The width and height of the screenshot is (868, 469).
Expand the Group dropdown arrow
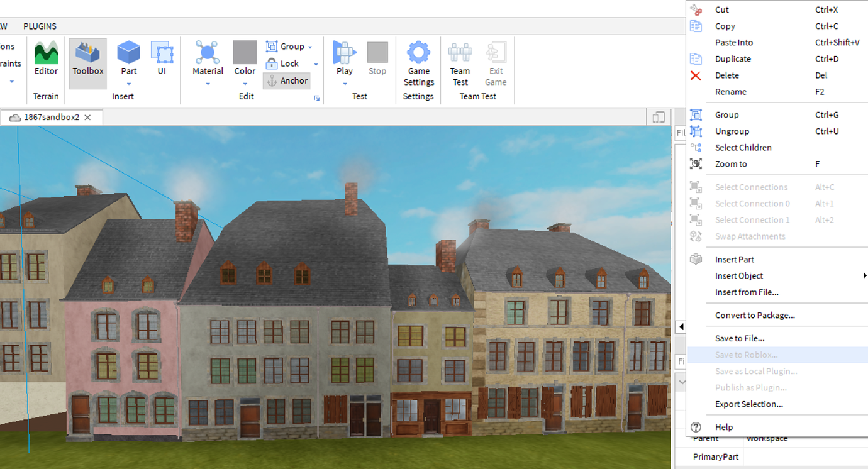(310, 47)
